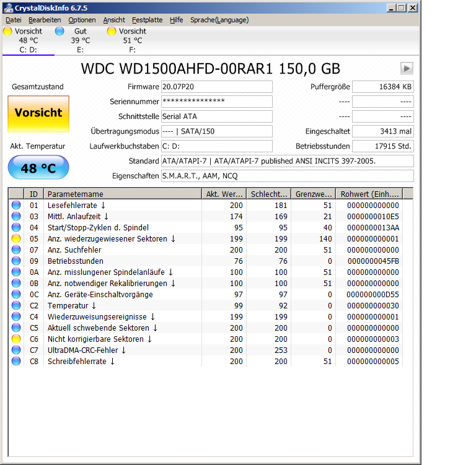Click blue status icon of Wiederzuweisungsereignisse row

tap(16, 316)
